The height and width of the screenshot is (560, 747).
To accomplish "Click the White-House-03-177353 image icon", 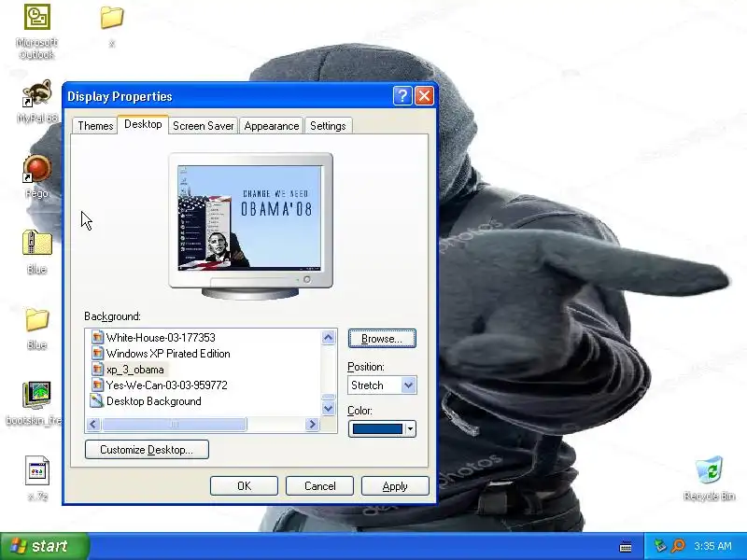I will (98, 338).
